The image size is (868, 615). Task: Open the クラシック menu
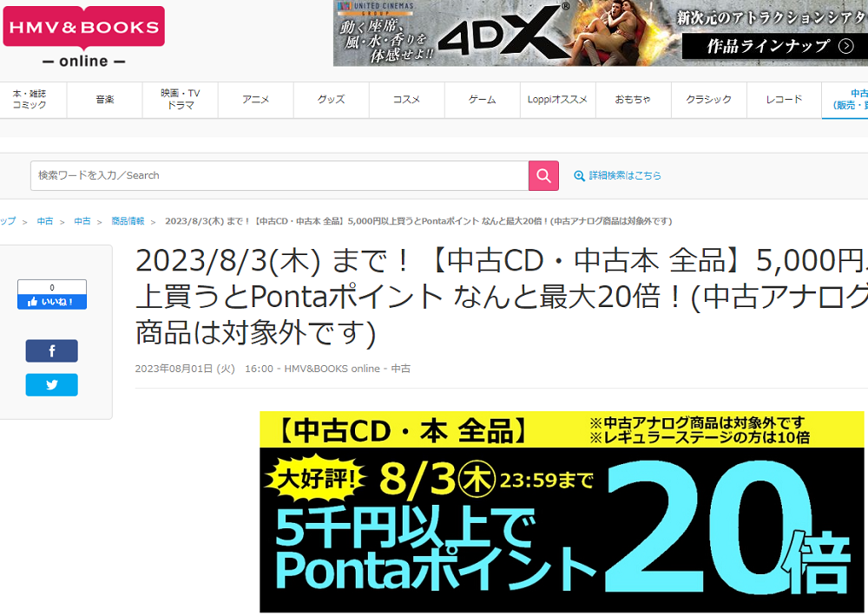[708, 100]
